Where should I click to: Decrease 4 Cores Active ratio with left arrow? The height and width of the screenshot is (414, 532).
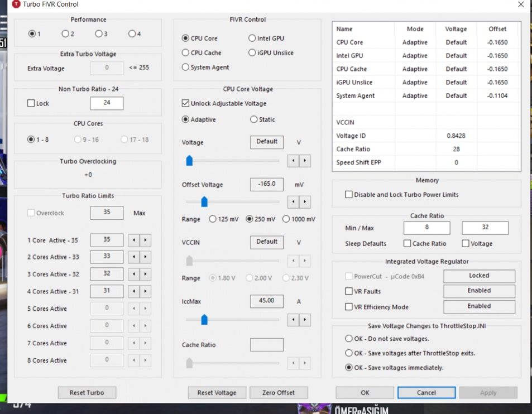click(x=134, y=291)
